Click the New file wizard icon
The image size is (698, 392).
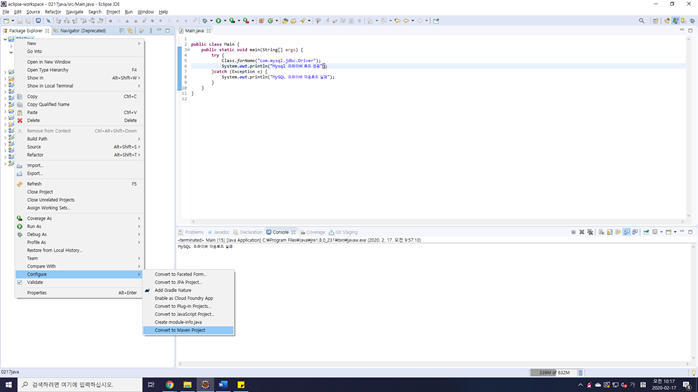point(6,20)
